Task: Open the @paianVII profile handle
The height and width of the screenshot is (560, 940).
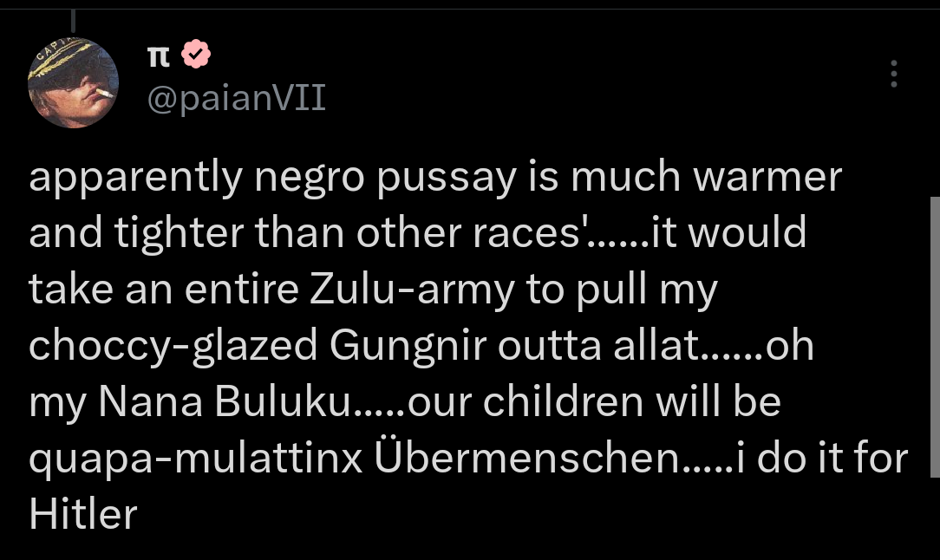Action: (x=237, y=99)
